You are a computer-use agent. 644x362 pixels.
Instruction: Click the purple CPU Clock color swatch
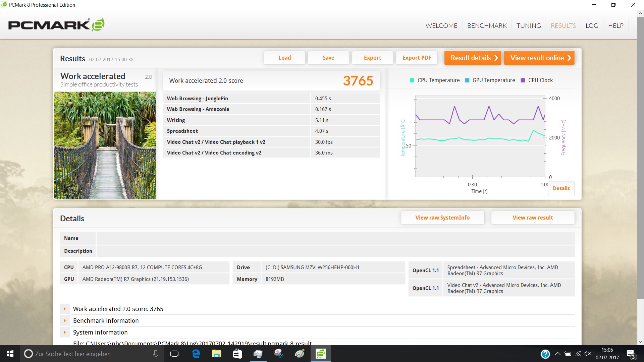(x=523, y=80)
